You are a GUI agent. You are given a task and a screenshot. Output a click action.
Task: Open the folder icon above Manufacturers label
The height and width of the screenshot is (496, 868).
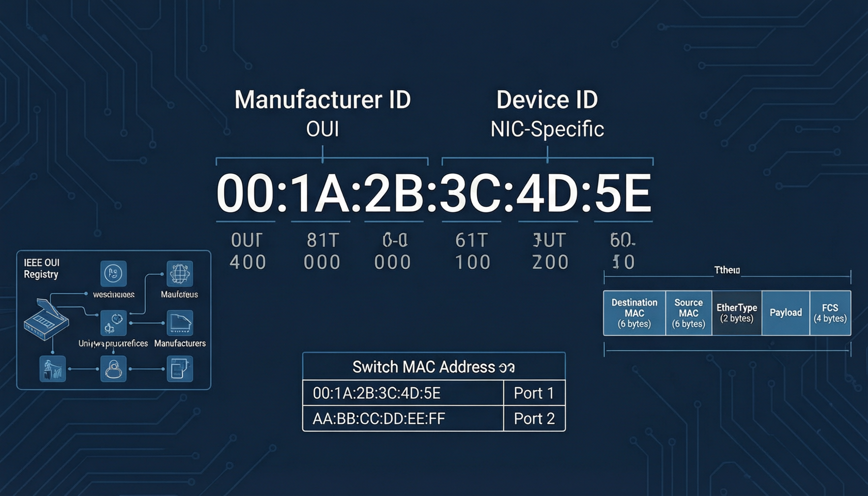(x=180, y=323)
